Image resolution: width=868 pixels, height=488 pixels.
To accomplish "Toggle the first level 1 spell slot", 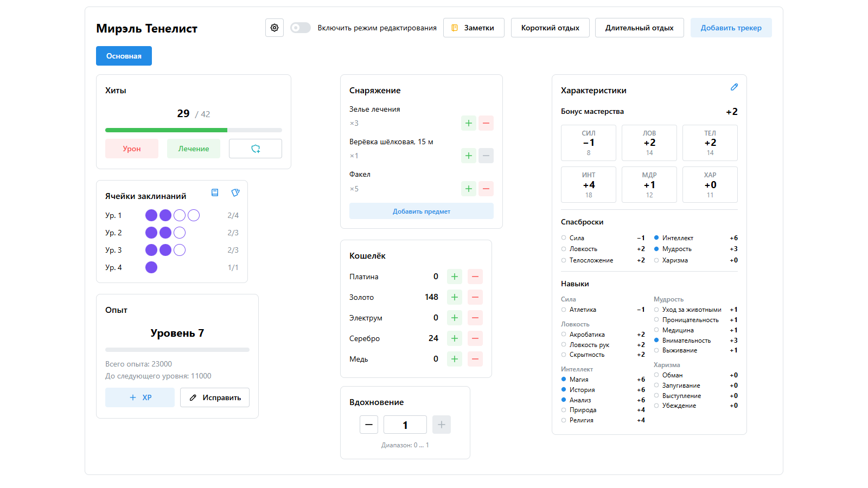I will [151, 215].
